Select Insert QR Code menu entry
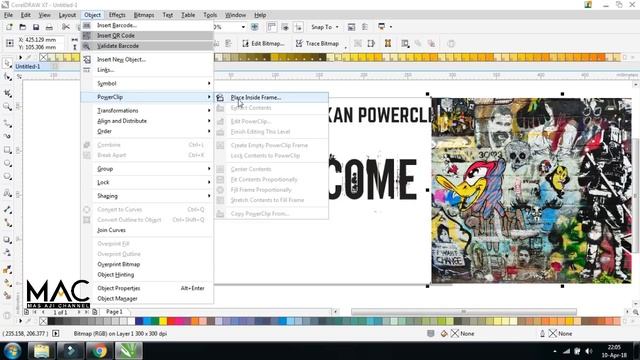Viewport: 640px width, 360px height. pyautogui.click(x=147, y=36)
